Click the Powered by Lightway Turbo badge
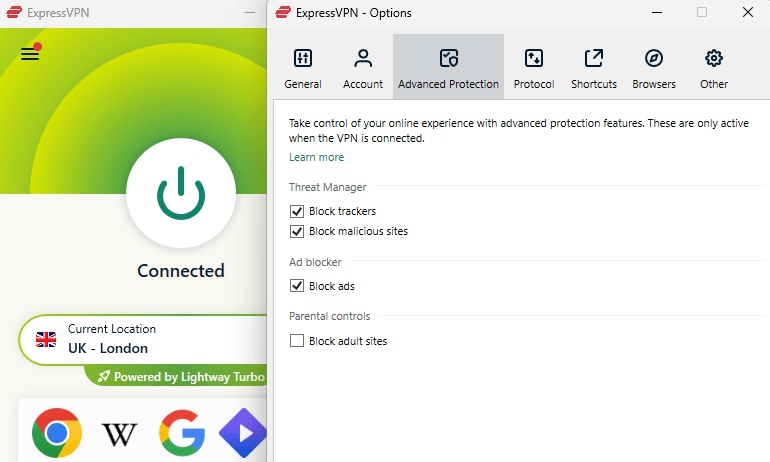770x462 pixels. coord(180,377)
